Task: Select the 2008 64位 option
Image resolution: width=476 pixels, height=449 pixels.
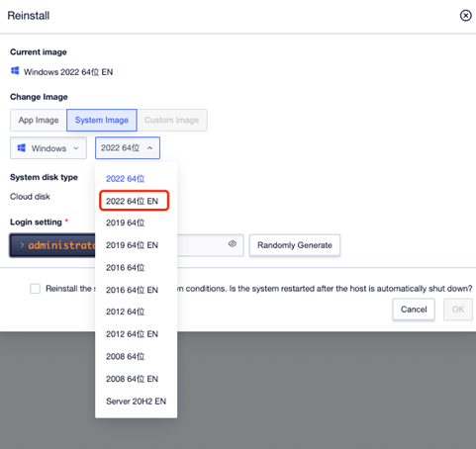Action: coord(126,356)
